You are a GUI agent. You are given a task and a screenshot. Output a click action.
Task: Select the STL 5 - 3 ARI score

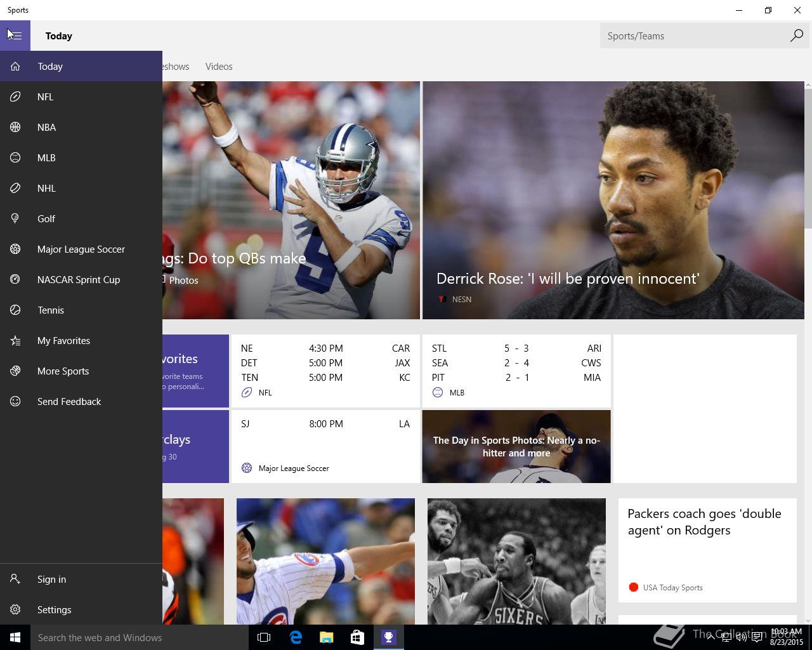[x=516, y=348]
